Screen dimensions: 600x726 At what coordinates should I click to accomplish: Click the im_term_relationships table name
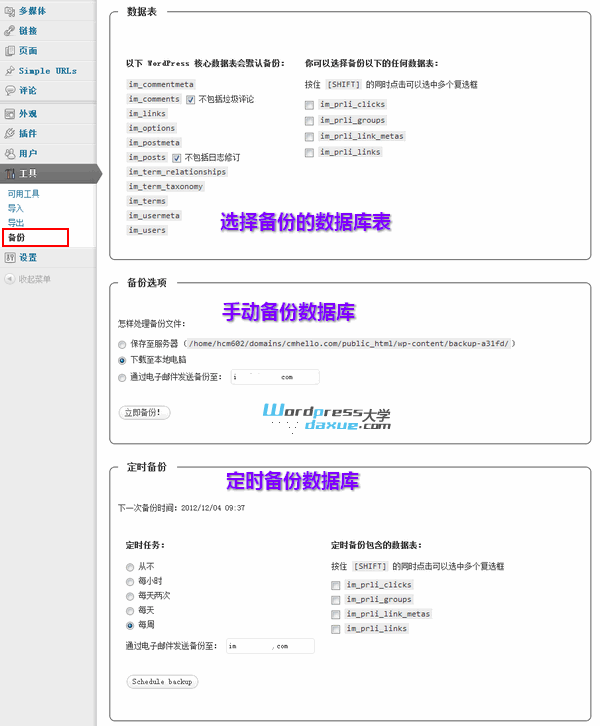[177, 172]
